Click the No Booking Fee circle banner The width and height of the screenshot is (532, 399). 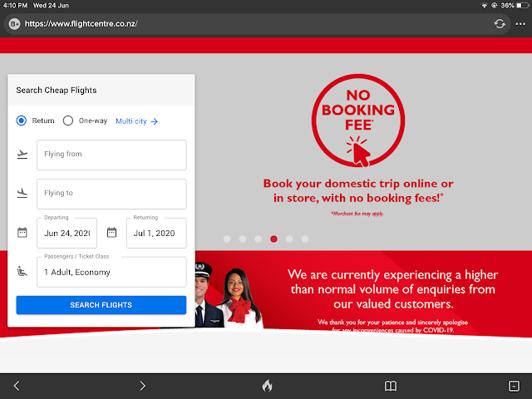358,121
